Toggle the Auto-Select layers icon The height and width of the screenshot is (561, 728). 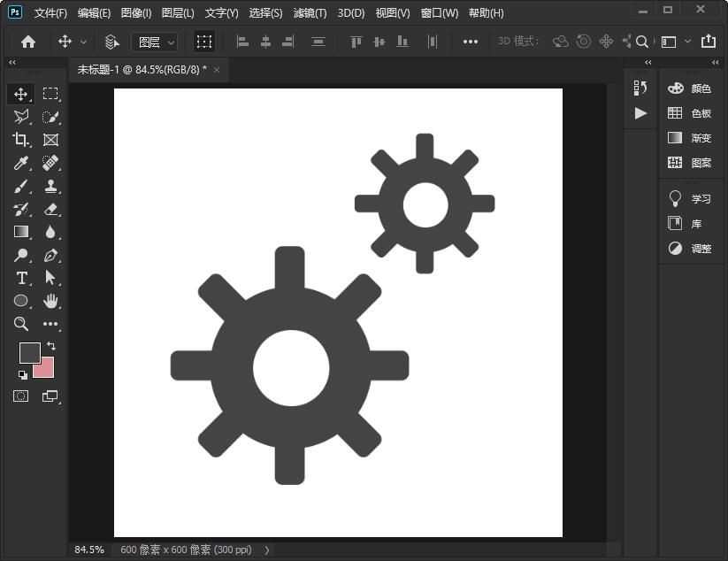pos(111,42)
